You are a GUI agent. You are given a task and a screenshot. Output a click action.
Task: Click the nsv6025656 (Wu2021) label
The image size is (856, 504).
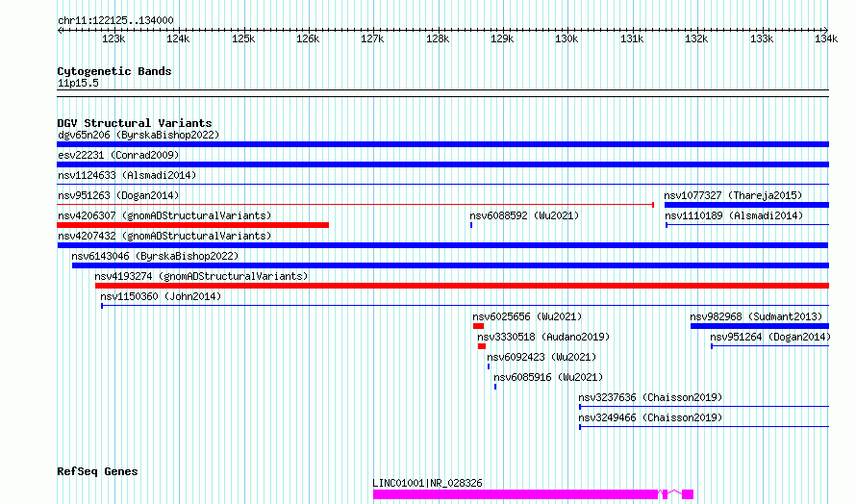(x=527, y=316)
